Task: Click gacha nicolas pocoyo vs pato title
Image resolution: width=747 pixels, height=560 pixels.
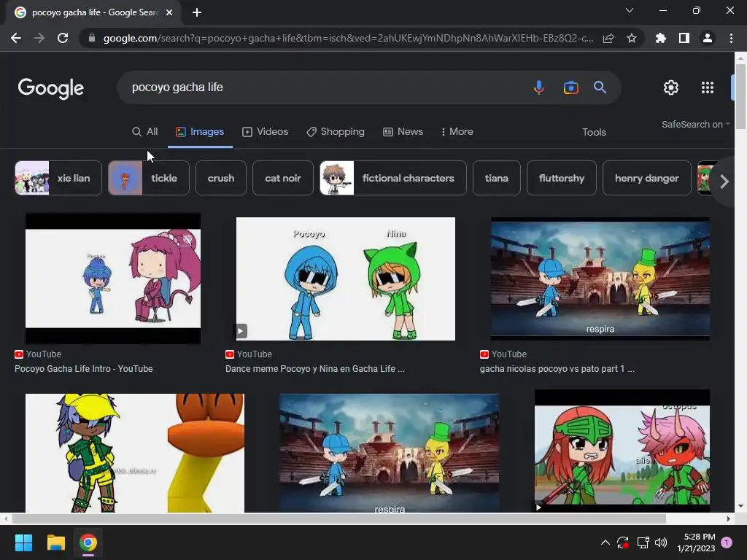Action: click(557, 368)
